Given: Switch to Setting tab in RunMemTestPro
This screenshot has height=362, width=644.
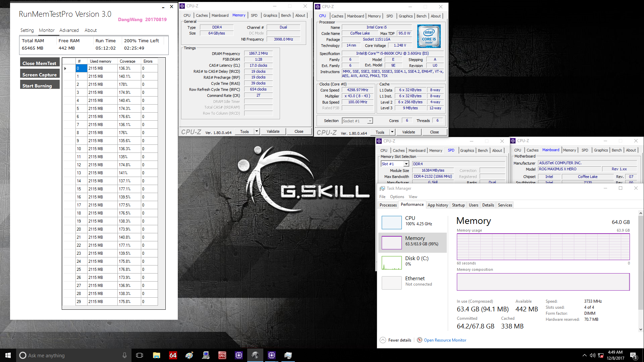Looking at the screenshot, I should point(27,30).
